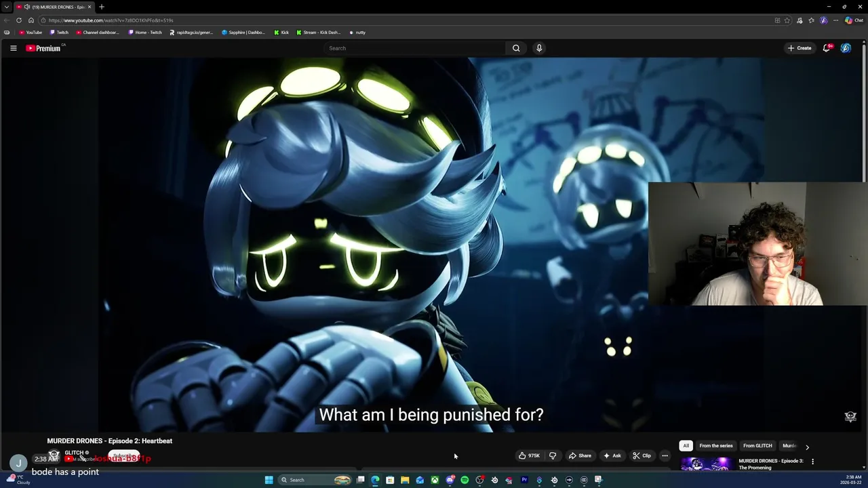Open File Explorer from taskbar
Screen dimensions: 868x488
pyautogui.click(x=405, y=480)
